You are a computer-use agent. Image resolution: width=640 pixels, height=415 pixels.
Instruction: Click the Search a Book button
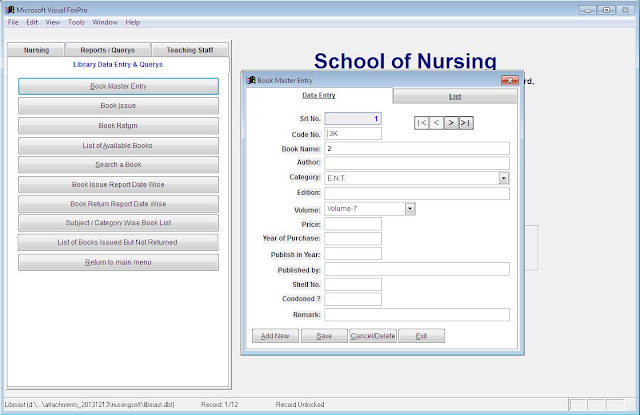(118, 165)
